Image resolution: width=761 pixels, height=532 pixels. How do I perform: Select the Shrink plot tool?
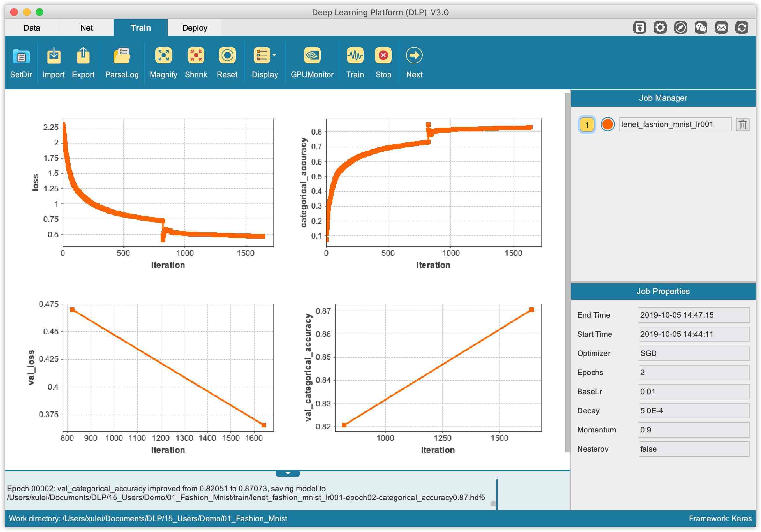pyautogui.click(x=196, y=55)
